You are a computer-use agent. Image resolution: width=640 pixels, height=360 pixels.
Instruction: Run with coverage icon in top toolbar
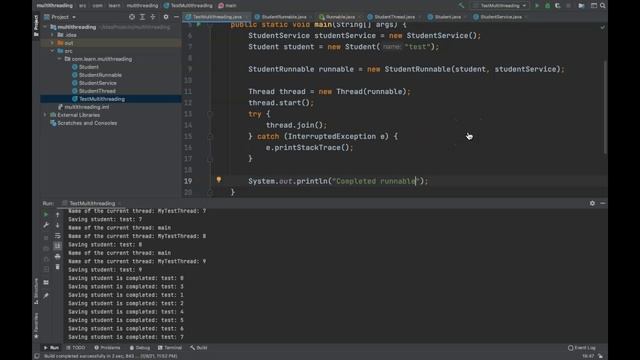(x=558, y=6)
